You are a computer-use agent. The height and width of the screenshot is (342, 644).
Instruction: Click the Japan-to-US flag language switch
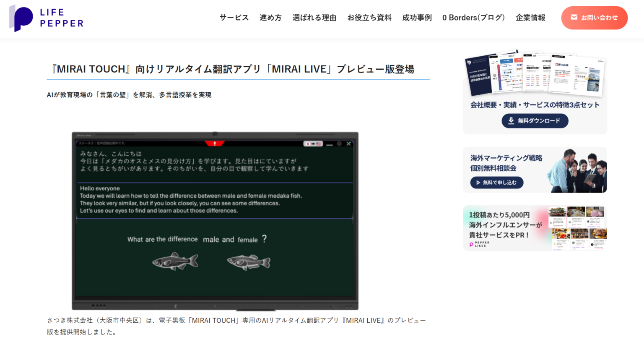313,144
